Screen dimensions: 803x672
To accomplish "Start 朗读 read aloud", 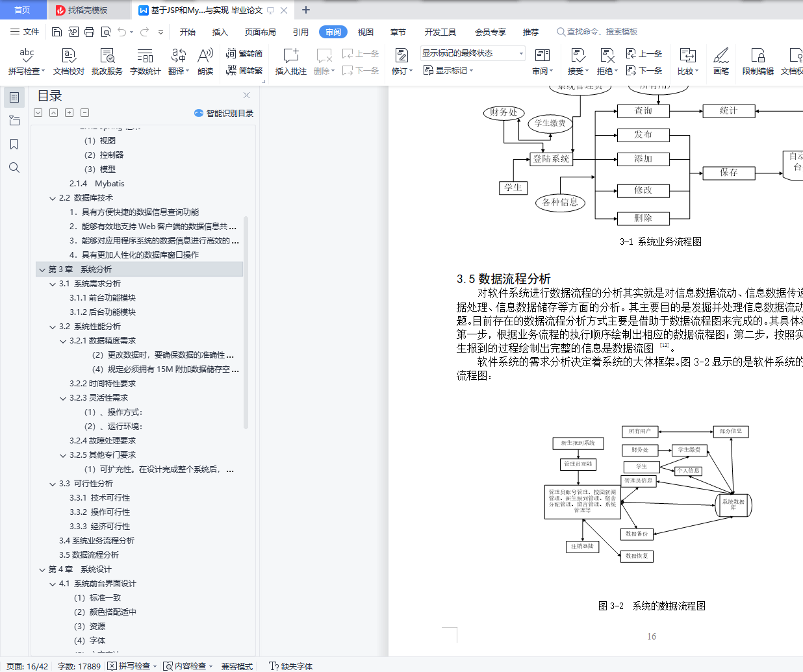I will point(205,62).
